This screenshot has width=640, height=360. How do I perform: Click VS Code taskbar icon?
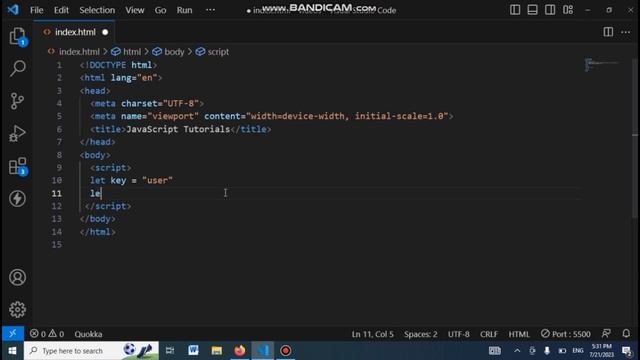point(262,351)
